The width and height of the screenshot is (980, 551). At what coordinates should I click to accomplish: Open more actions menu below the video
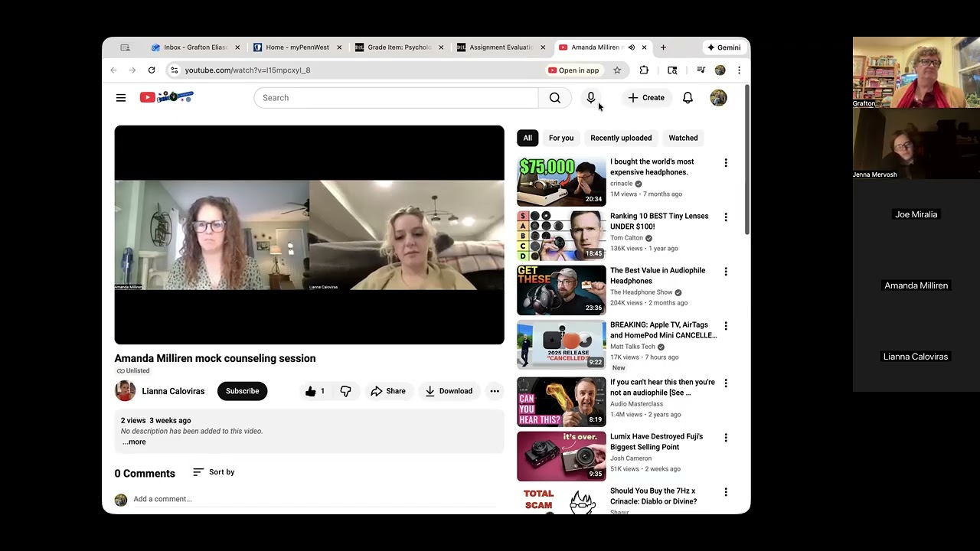(x=495, y=391)
